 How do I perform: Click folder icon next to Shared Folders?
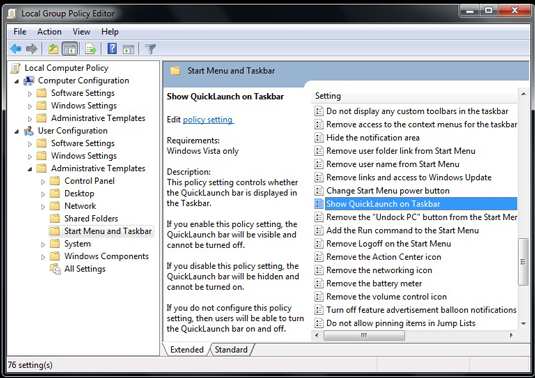coord(55,218)
